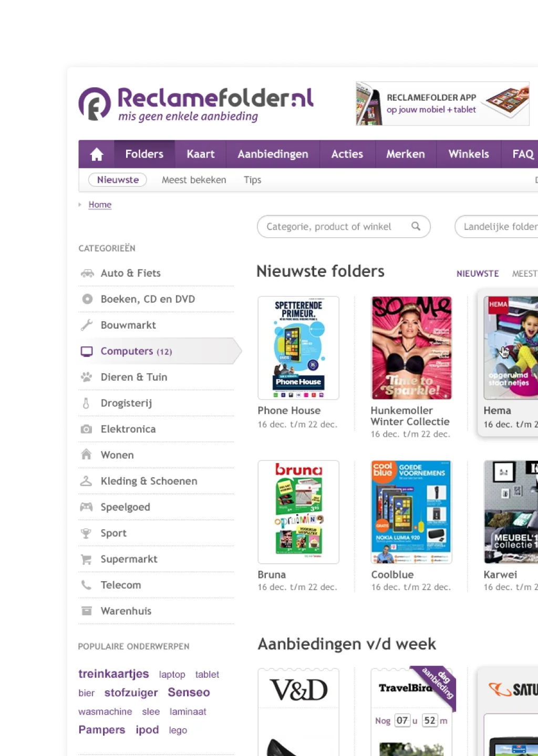This screenshot has width=538, height=756.
Task: Click the ipod tag
Action: point(147,730)
